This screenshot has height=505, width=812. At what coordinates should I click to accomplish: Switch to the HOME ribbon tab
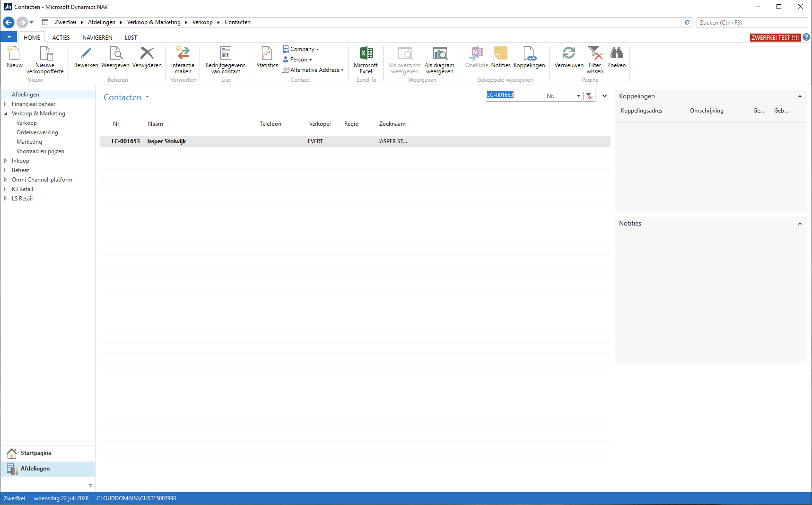click(x=32, y=37)
